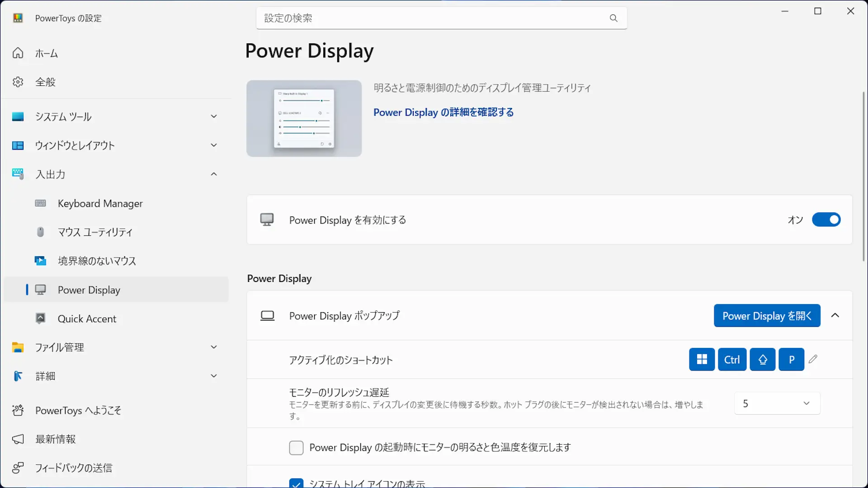Open the モニターのリフレッシュ遅延 dropdown showing 5
Viewport: 868px width, 488px height.
777,403
